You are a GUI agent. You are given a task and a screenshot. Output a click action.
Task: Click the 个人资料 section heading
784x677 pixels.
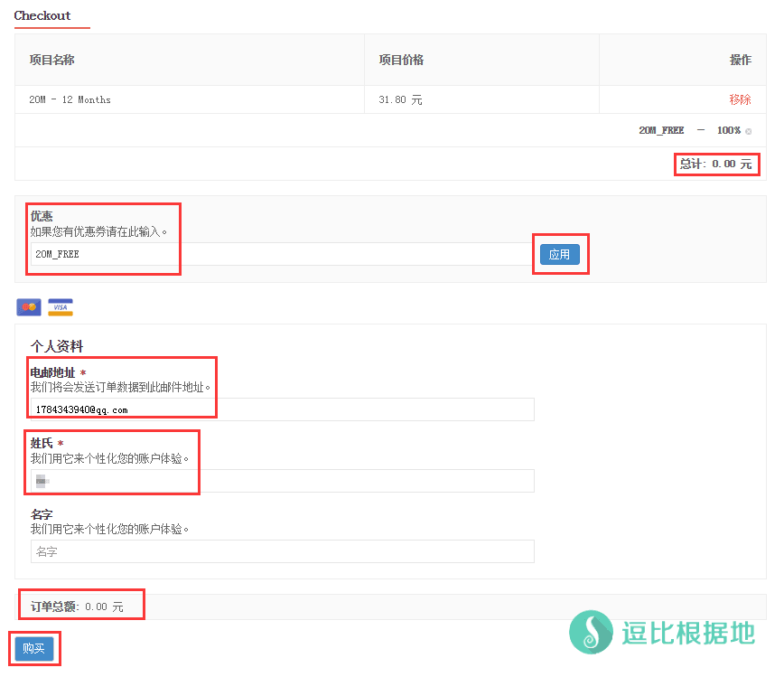click(x=57, y=346)
